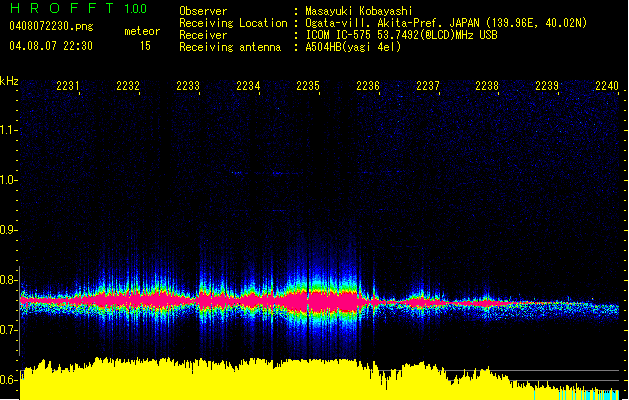The width and height of the screenshot is (629, 400).
Task: Click the Receiving Location label
Action: (x=233, y=23)
